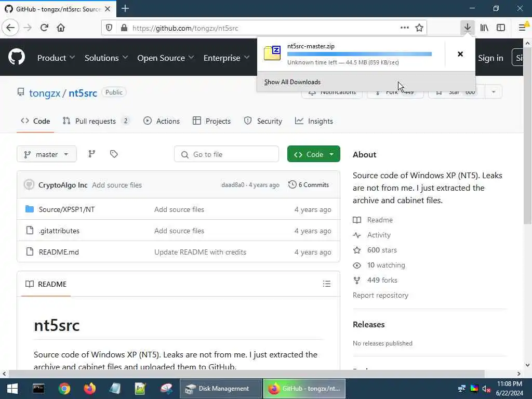Screen dimensions: 532x399
Task: Open the new tab plus button
Action: (125, 8)
